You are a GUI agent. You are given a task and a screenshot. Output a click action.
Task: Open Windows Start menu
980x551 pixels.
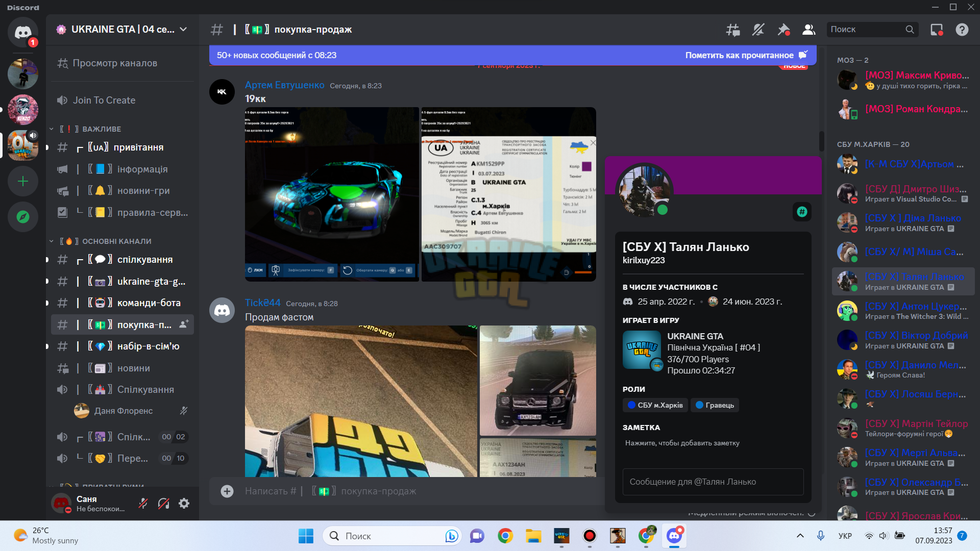click(306, 536)
